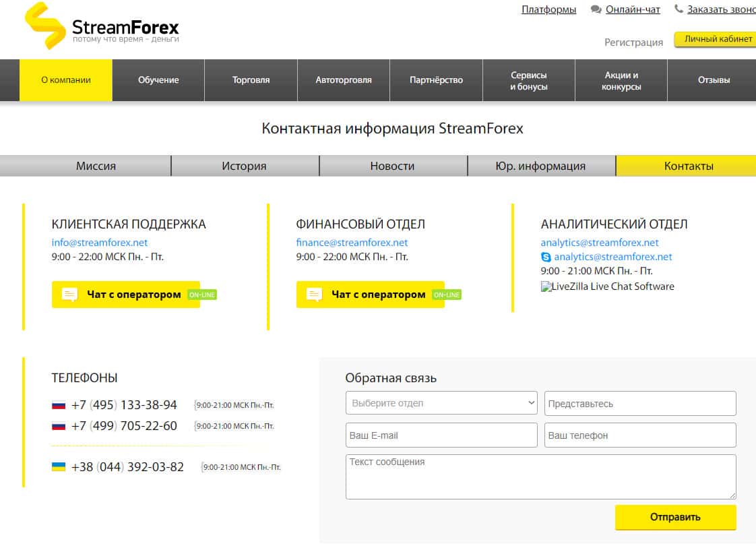
Task: Click the КЛИЕНТСКАЯ ПОДДЕРЖКА heading
Action: (129, 224)
